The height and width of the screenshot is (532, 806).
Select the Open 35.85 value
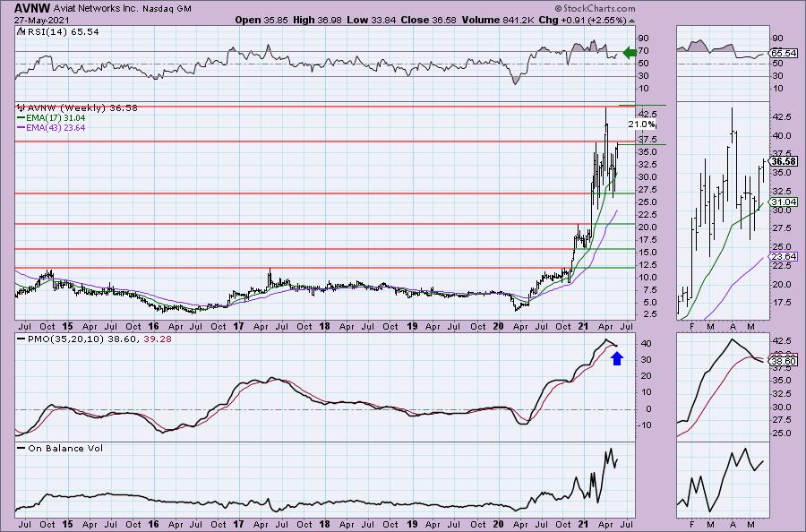(x=262, y=20)
